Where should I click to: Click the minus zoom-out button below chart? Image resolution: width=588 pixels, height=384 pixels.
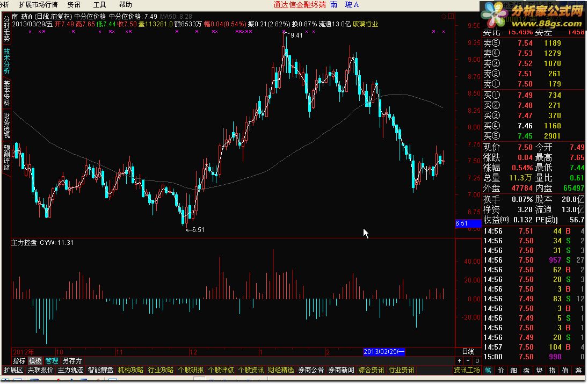[x=468, y=361]
